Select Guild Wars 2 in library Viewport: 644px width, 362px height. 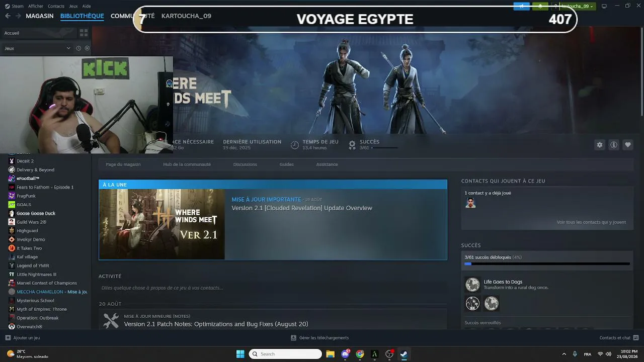pos(32,222)
